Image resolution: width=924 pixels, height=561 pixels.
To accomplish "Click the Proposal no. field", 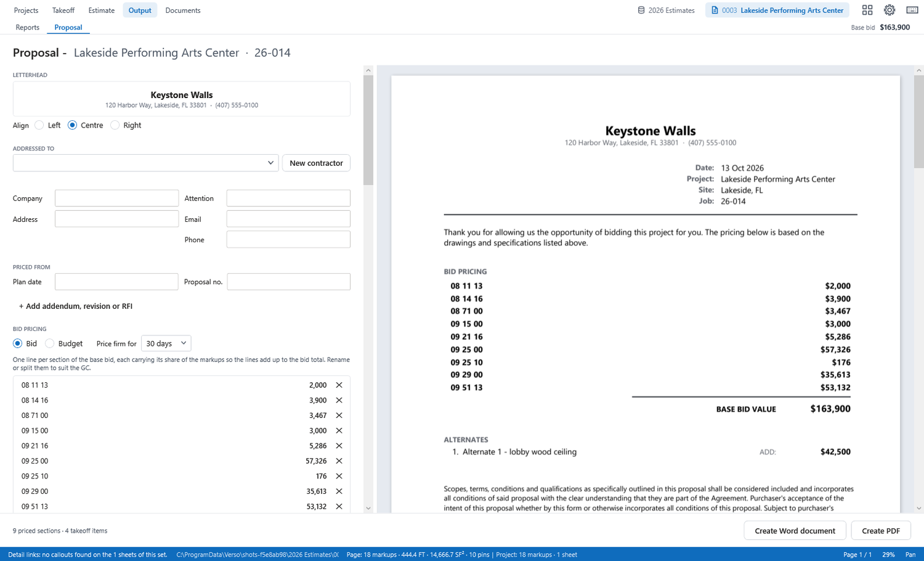I will click(x=289, y=282).
